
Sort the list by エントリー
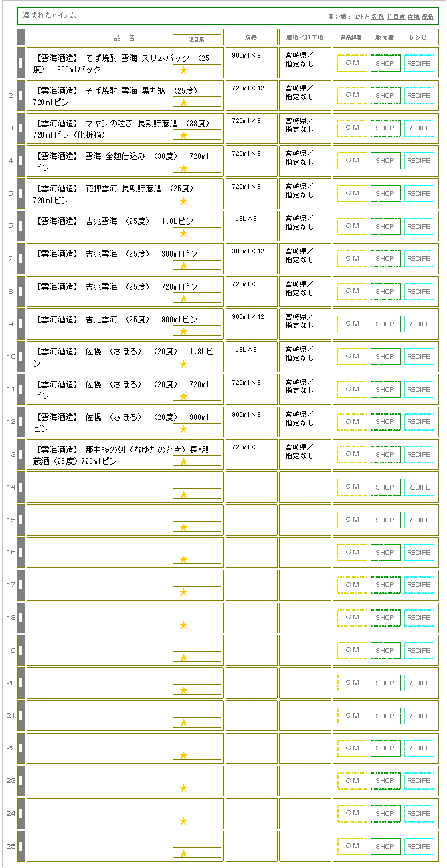361,16
